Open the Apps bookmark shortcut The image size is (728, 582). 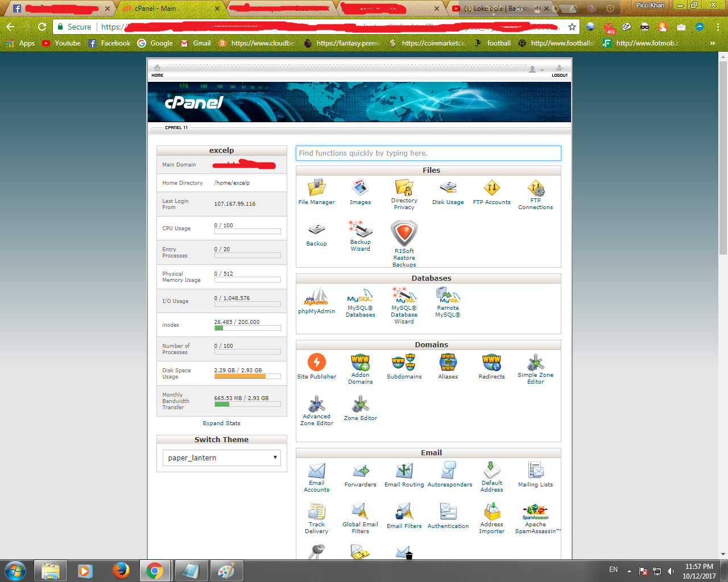click(20, 43)
